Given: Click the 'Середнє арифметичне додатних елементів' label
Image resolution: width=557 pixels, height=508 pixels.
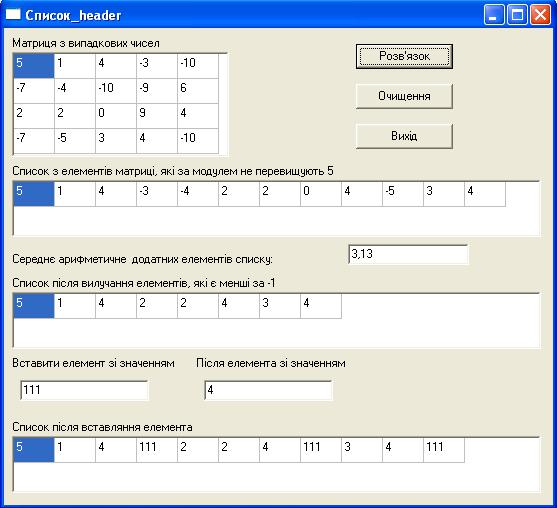Looking at the screenshot, I should click(142, 259).
